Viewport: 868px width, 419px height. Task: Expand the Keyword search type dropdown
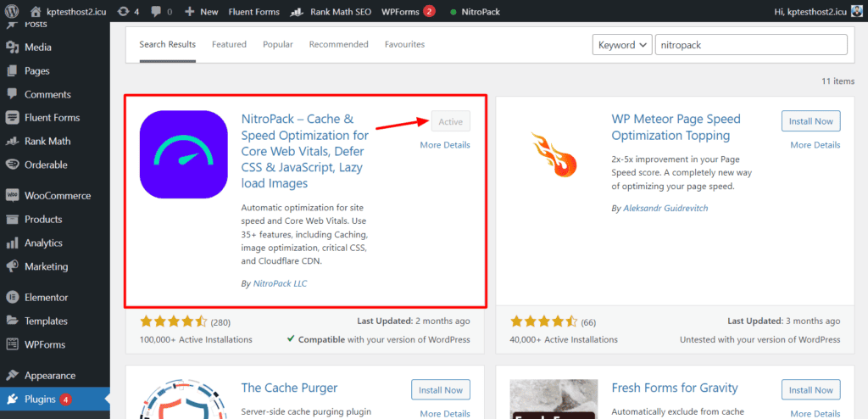621,45
